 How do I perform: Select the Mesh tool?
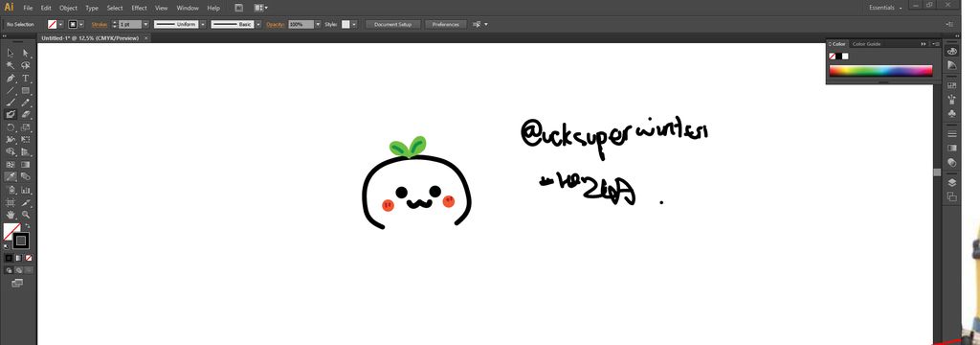point(11,164)
